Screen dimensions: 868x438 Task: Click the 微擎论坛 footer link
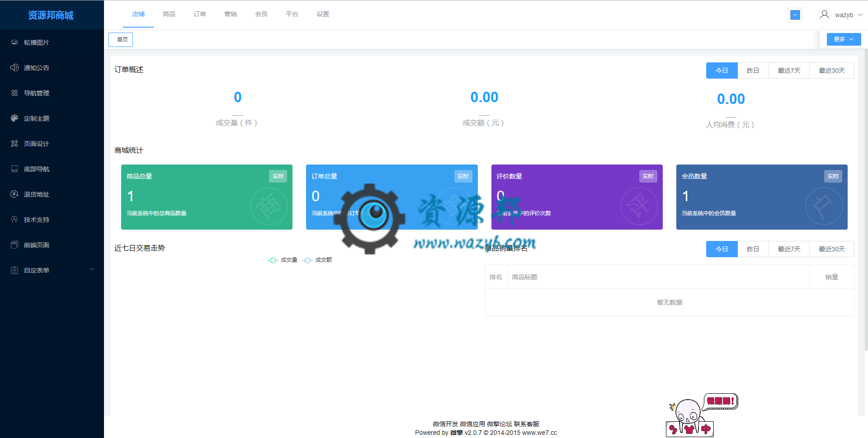click(500, 424)
